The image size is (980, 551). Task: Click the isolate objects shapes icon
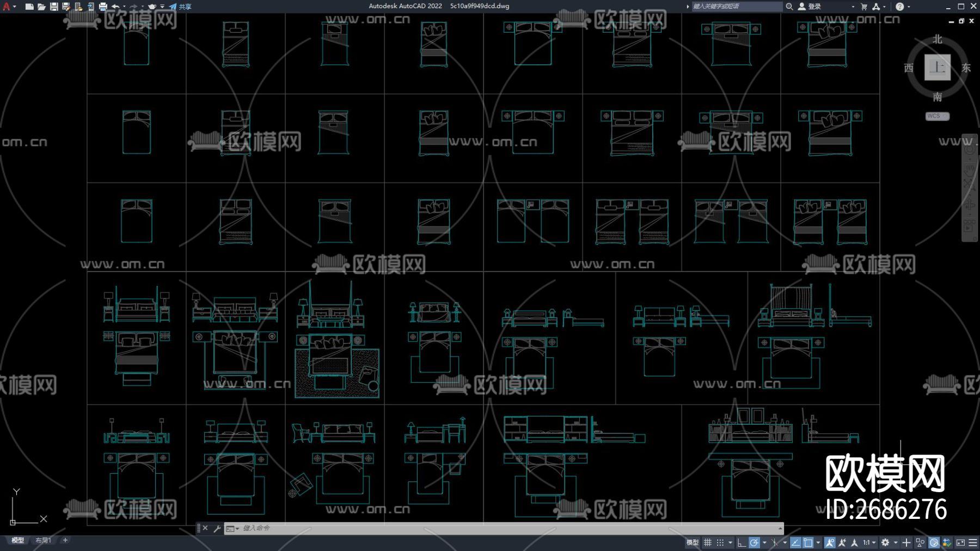click(920, 542)
